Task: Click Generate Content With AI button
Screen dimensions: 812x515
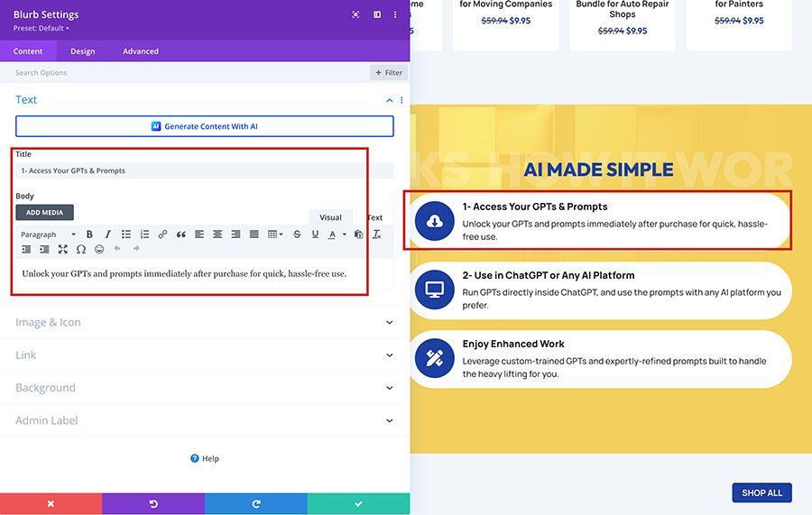Action: (x=205, y=126)
